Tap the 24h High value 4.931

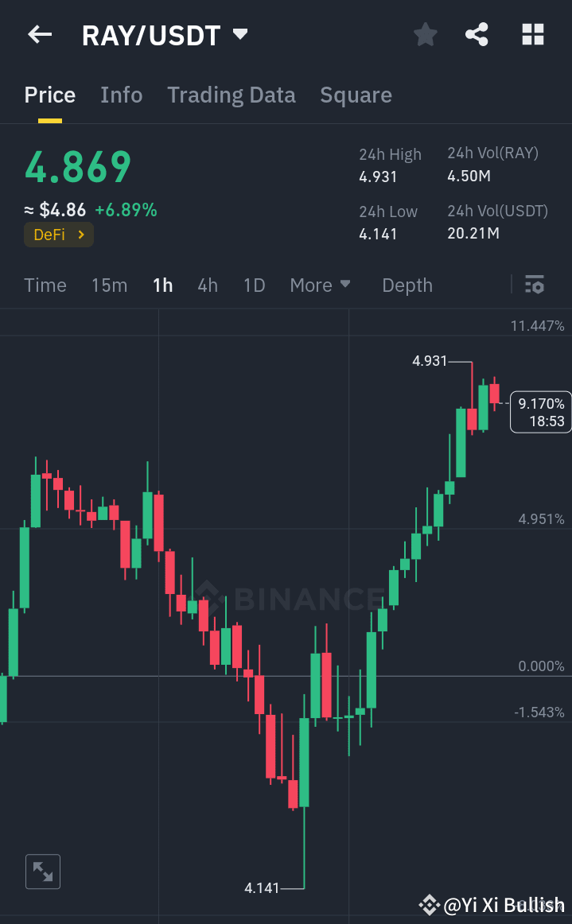[379, 177]
